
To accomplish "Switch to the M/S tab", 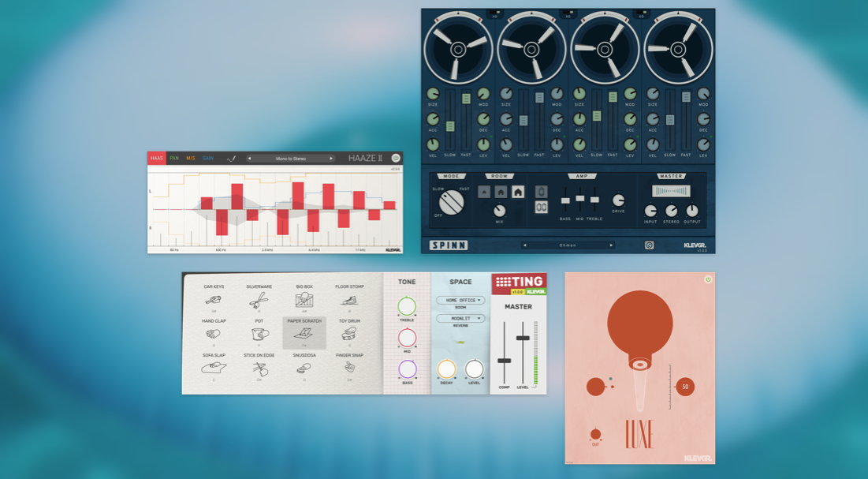I will [x=191, y=158].
